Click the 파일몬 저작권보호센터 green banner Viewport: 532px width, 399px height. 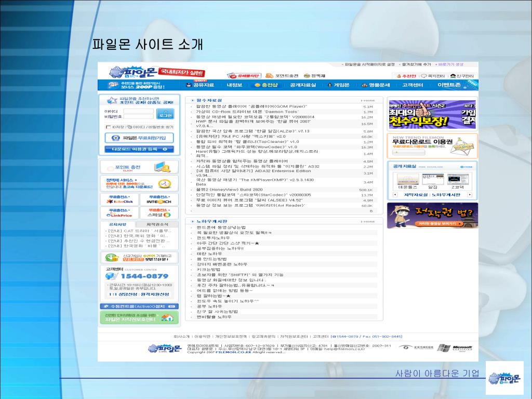click(139, 317)
